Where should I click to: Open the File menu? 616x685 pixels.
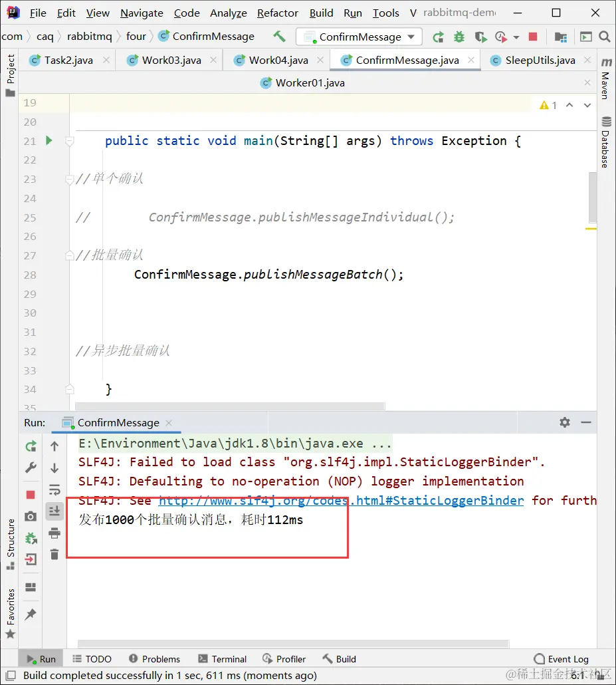[x=38, y=13]
